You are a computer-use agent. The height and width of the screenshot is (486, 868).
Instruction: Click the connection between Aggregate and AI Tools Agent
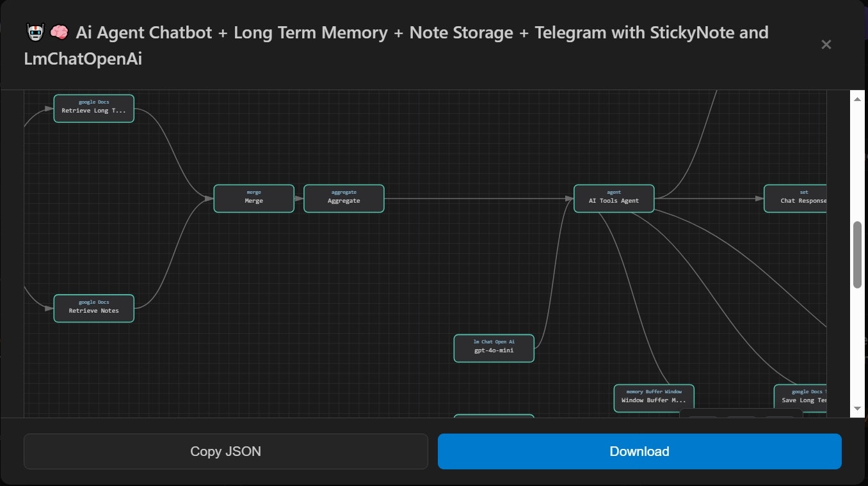pos(480,198)
